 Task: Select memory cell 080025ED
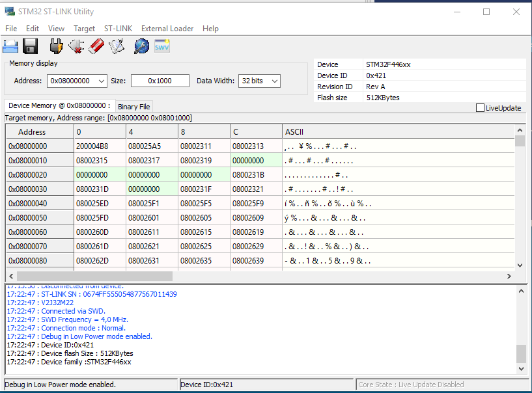100,204
